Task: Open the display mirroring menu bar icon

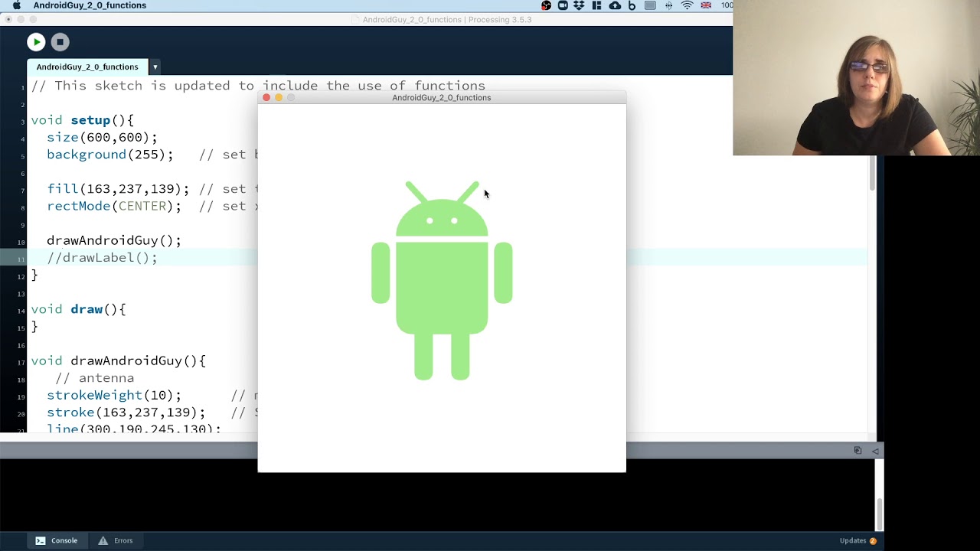Action: pyautogui.click(x=650, y=5)
